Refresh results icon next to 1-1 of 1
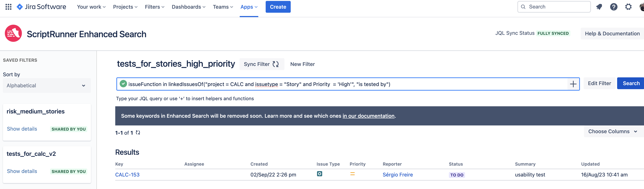 [138, 132]
